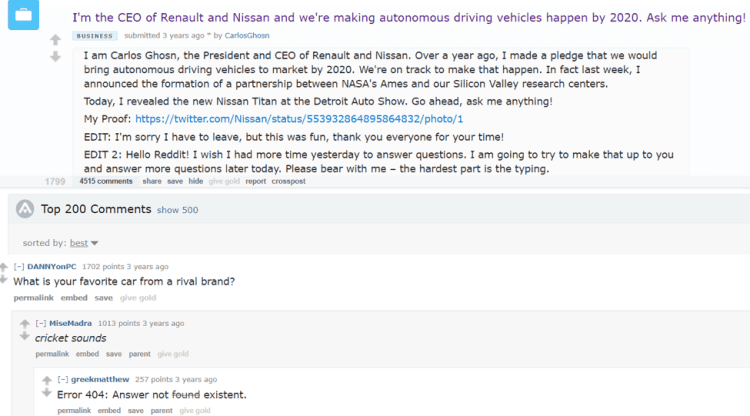Click the briefcase post thumbnail icon

tap(23, 15)
